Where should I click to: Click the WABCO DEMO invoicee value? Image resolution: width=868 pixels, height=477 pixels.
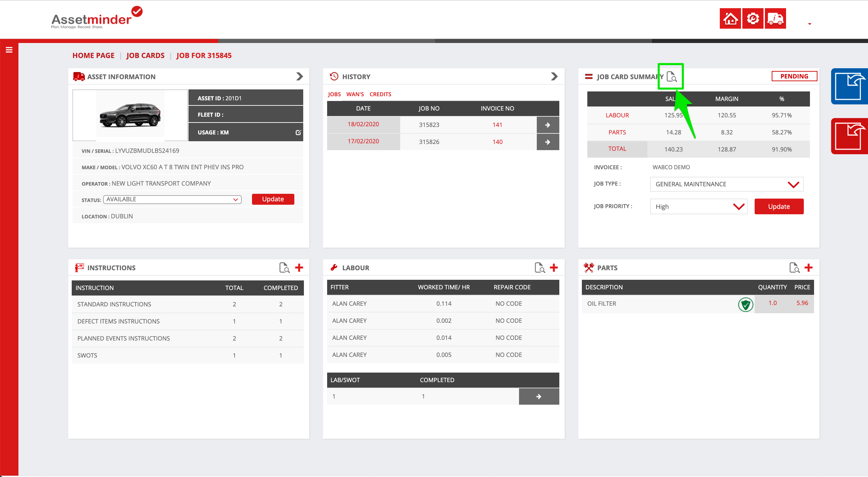[x=671, y=167]
